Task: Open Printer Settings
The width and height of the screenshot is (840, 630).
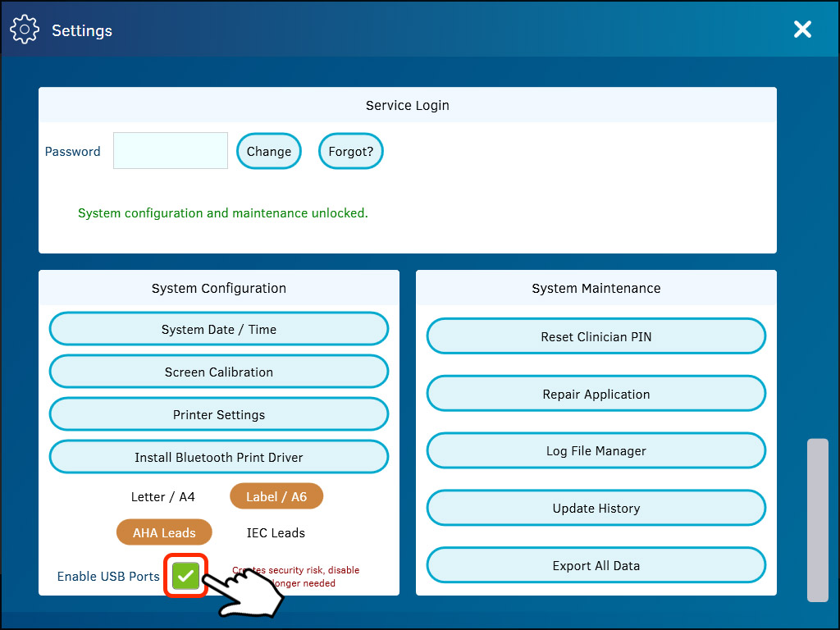Action: [218, 413]
